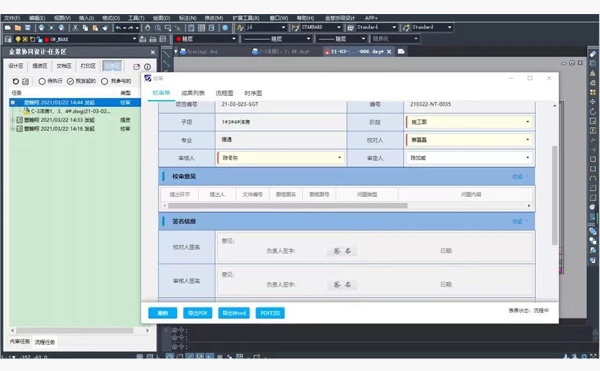The height and width of the screenshot is (371, 600).
Task: Click the layer manager icon left of lightbulb
Action: coord(8,39)
